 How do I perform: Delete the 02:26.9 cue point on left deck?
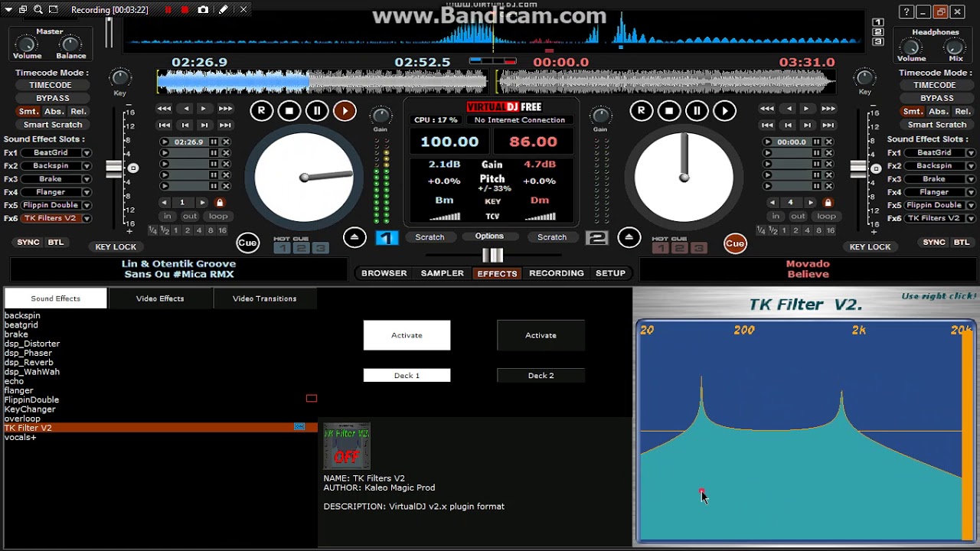(226, 142)
